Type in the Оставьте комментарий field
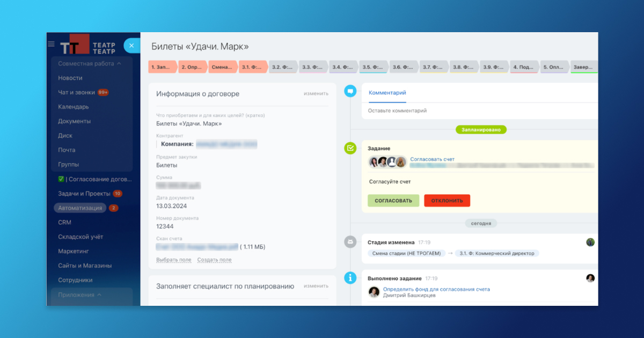Screen dimensions: 644x338 tap(478, 111)
